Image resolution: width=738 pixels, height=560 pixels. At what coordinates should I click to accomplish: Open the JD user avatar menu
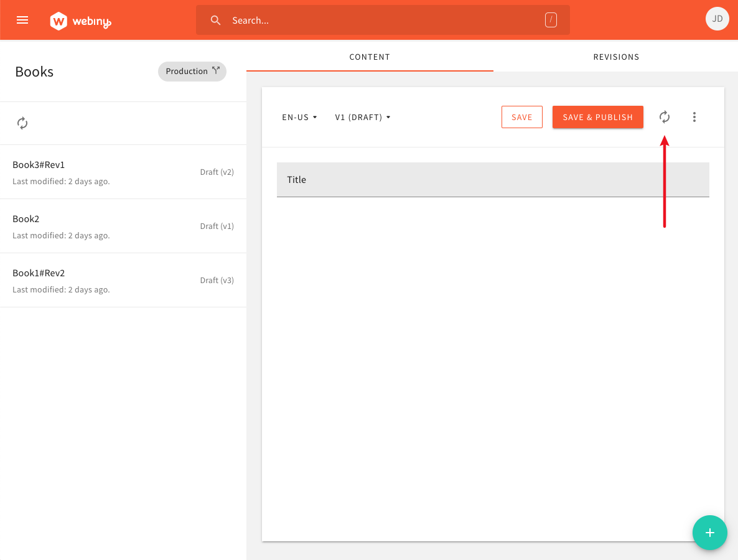[x=717, y=19]
